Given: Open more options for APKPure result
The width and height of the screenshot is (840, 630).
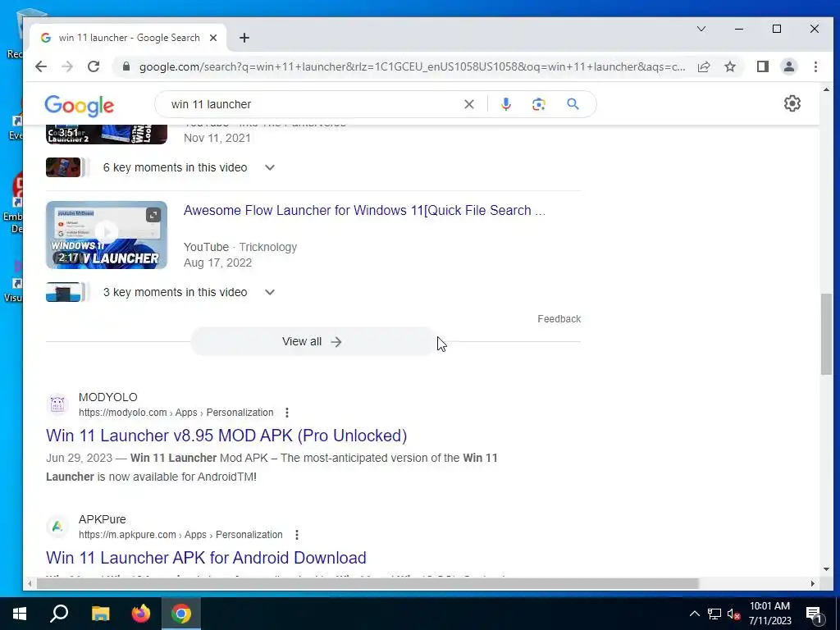Looking at the screenshot, I should pos(297,535).
